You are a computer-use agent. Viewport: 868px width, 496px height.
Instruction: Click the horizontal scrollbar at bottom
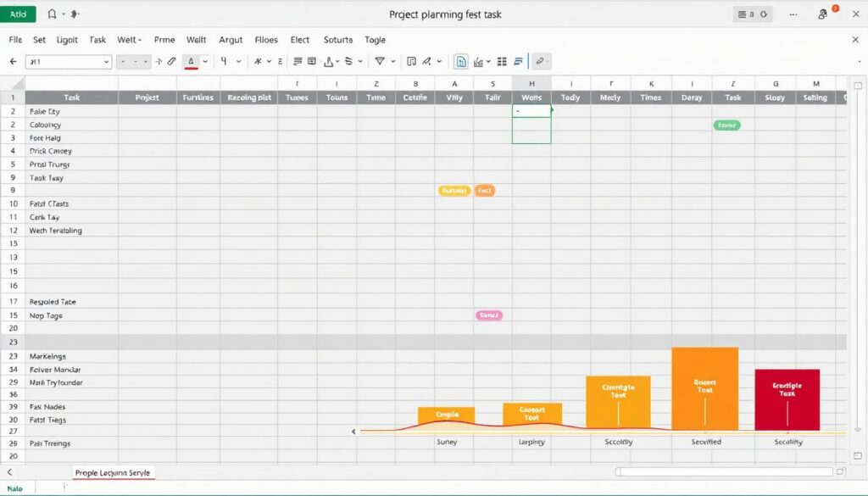click(x=724, y=471)
